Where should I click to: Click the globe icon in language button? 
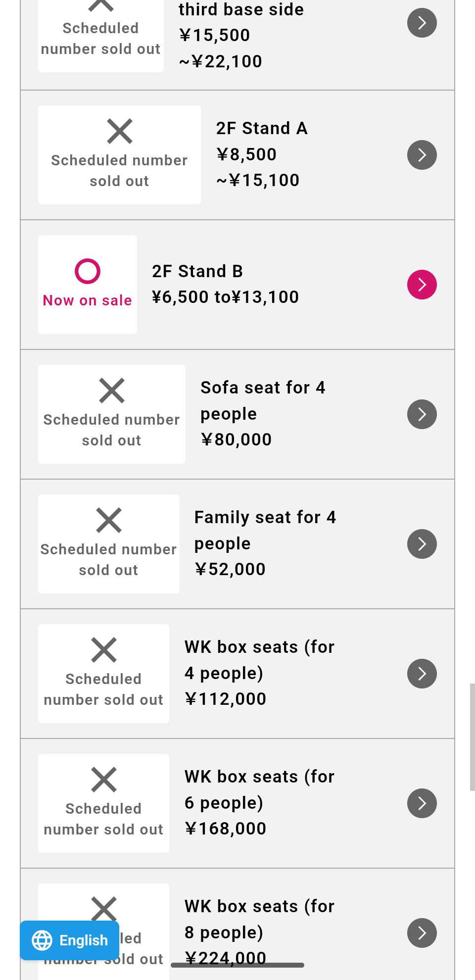pos(42,940)
